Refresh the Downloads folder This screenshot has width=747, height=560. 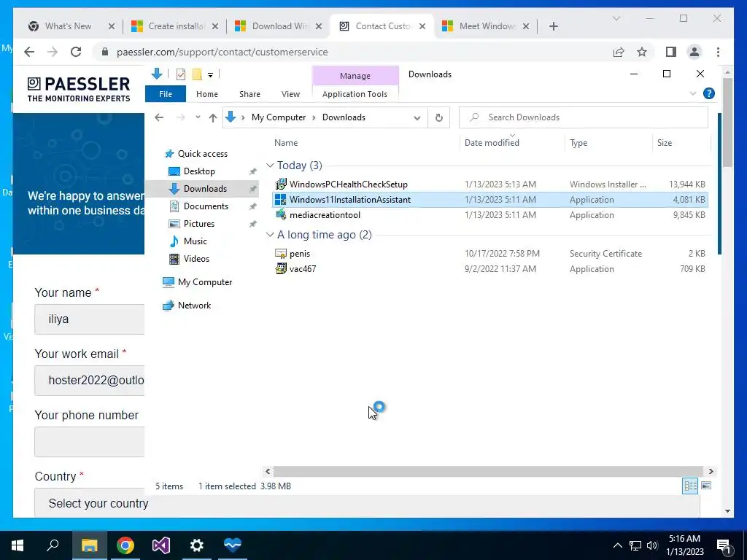(438, 117)
